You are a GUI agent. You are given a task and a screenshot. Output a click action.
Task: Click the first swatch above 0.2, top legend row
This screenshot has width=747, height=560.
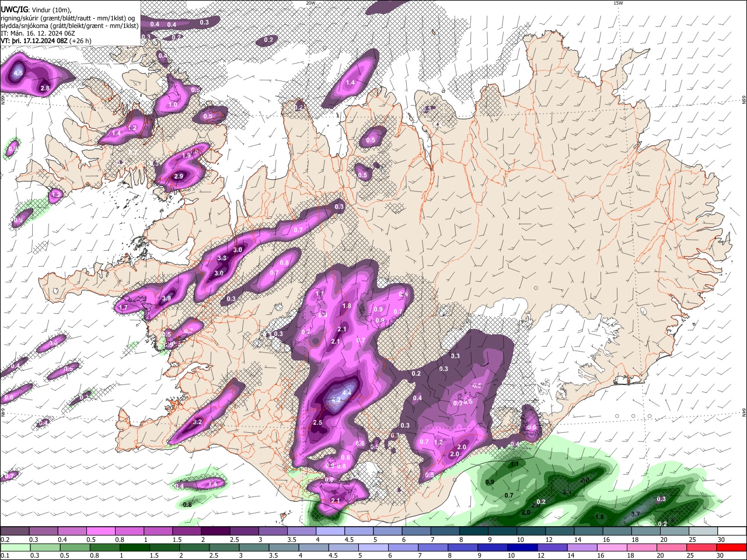[15, 531]
